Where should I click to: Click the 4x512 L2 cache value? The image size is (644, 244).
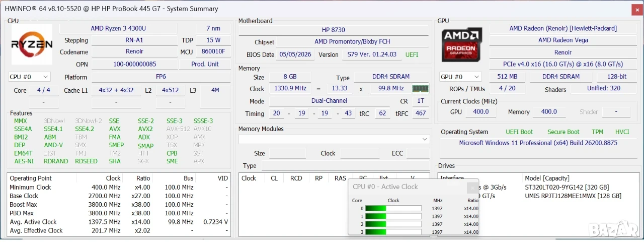(x=170, y=90)
